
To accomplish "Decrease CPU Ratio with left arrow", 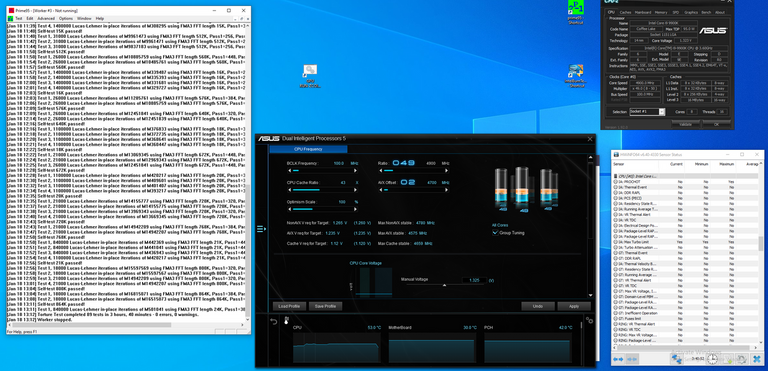I will pyautogui.click(x=380, y=171).
